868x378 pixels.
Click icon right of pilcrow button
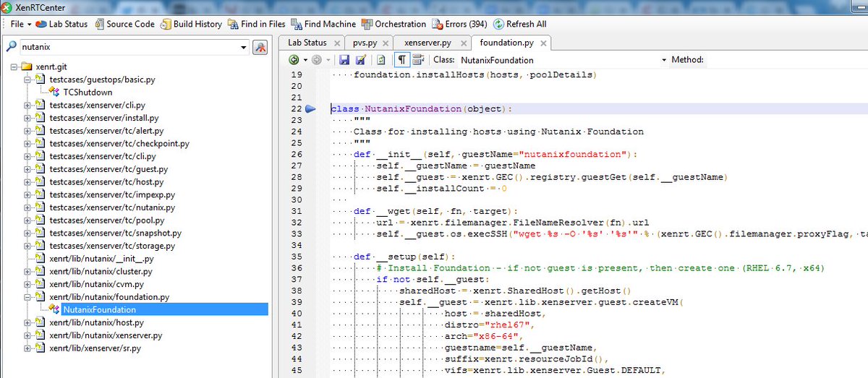418,60
